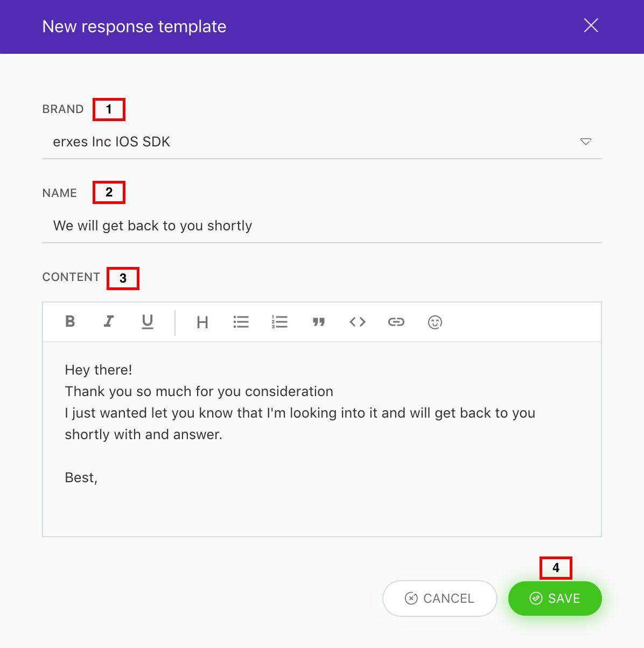Insert a bulleted list
Image resolution: width=644 pixels, height=648 pixels.
tap(241, 322)
